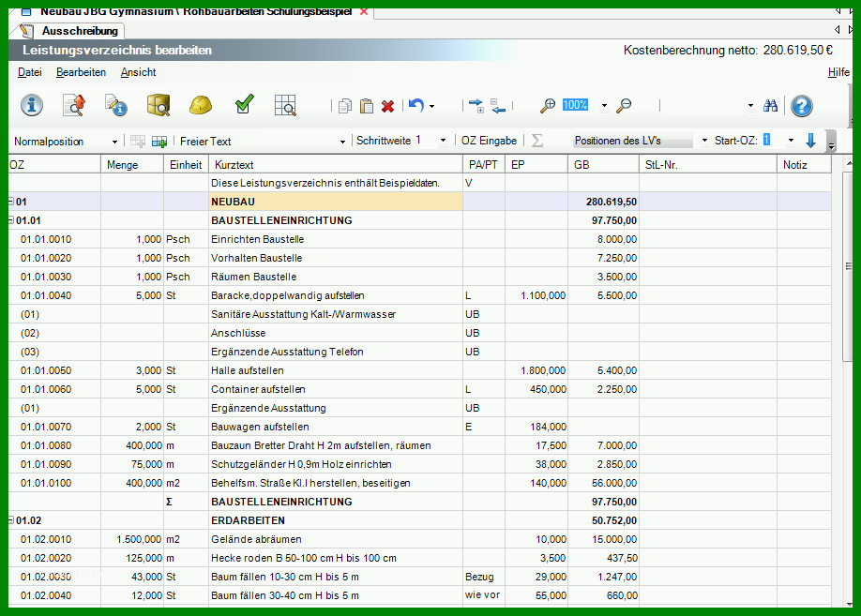Viewport: 861px width, 616px height.
Task: Click the vertical scrollbar thumb
Action: [x=848, y=267]
